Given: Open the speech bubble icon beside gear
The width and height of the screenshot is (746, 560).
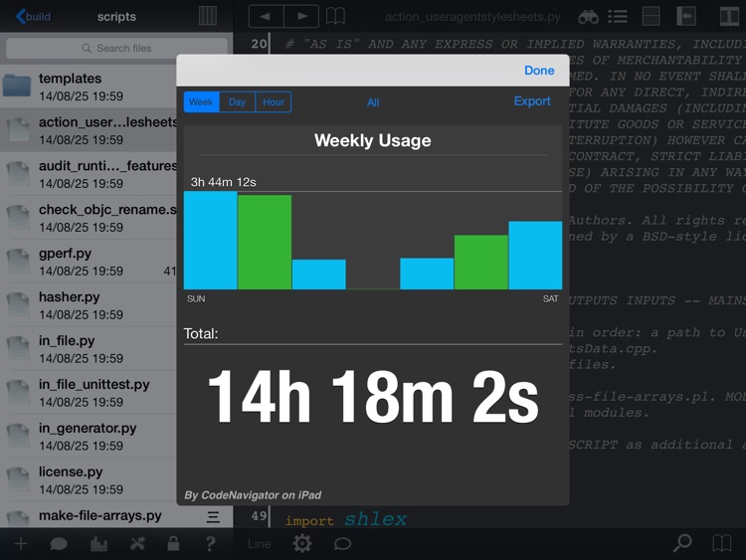Looking at the screenshot, I should (342, 544).
